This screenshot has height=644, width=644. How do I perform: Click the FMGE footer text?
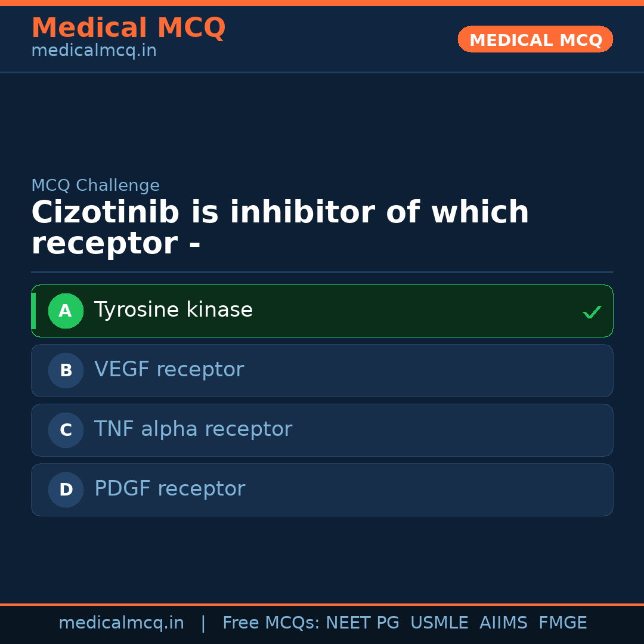pos(563,623)
